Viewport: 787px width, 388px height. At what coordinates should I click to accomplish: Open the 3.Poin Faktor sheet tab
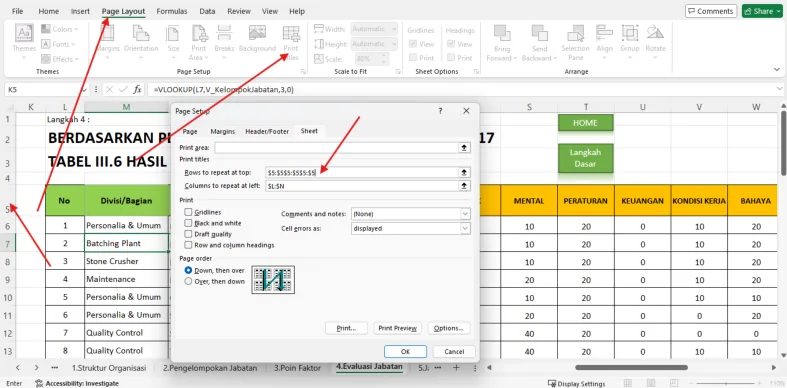tap(297, 368)
